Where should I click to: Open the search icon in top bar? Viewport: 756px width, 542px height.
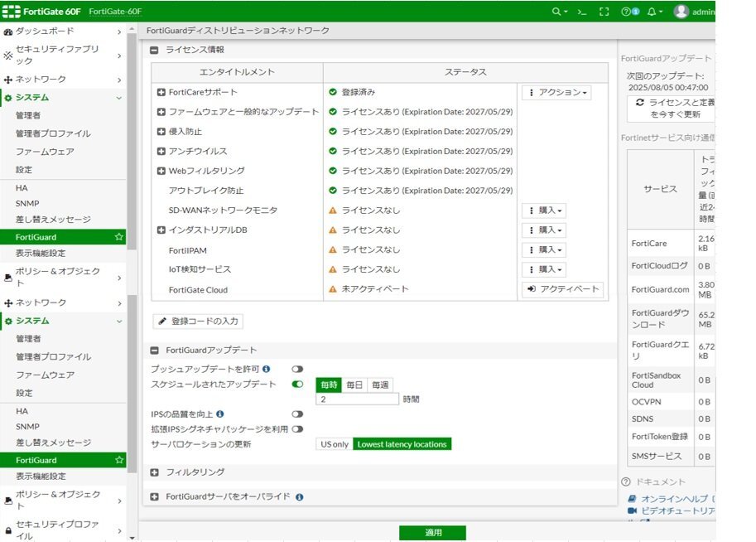tap(557, 12)
